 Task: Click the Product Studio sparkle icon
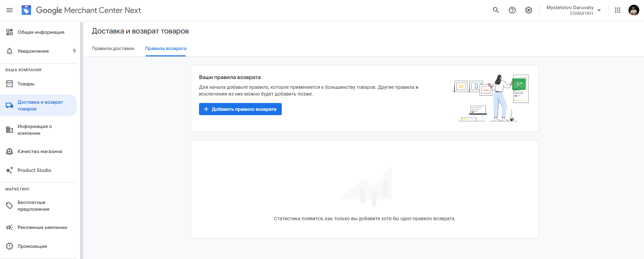point(9,170)
